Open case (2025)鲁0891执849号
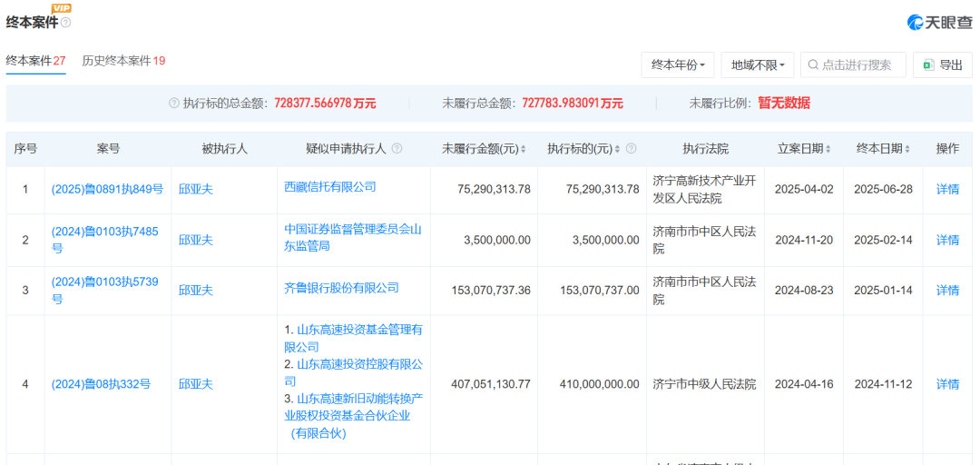Image resolution: width=980 pixels, height=465 pixels. click(x=107, y=190)
